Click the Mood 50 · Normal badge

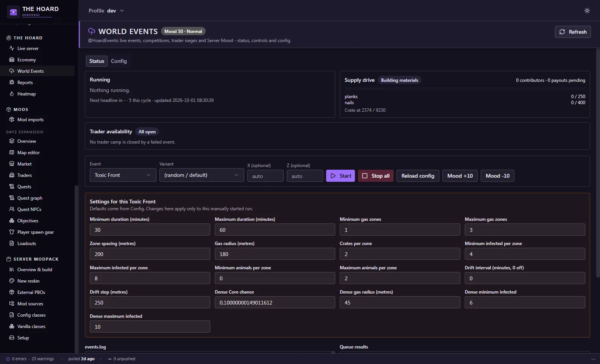click(x=183, y=31)
